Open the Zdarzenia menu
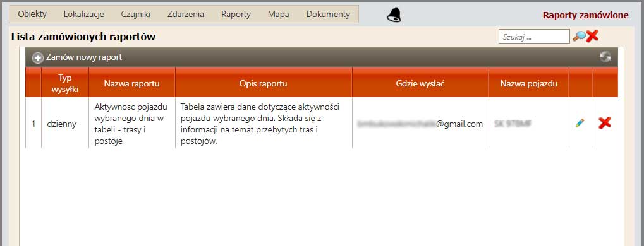 click(x=186, y=15)
